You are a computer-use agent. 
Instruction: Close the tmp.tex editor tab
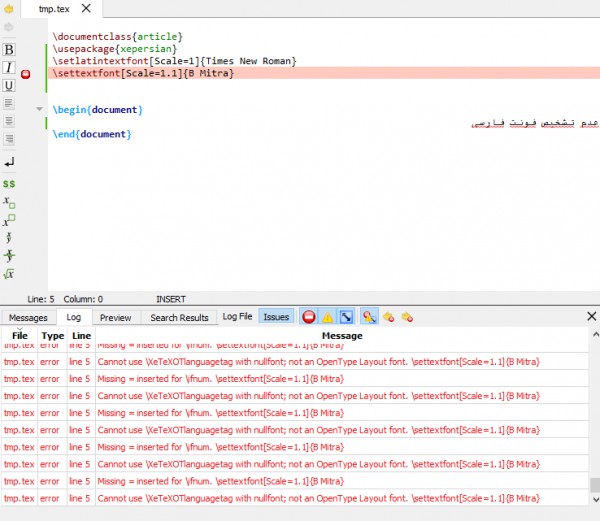click(84, 9)
